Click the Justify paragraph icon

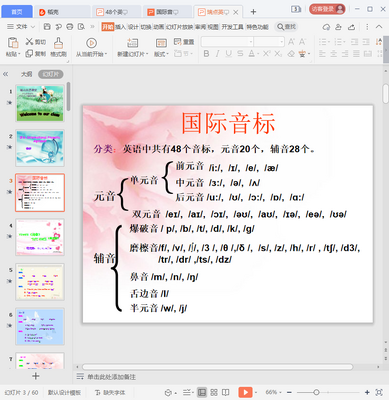(x=356, y=53)
